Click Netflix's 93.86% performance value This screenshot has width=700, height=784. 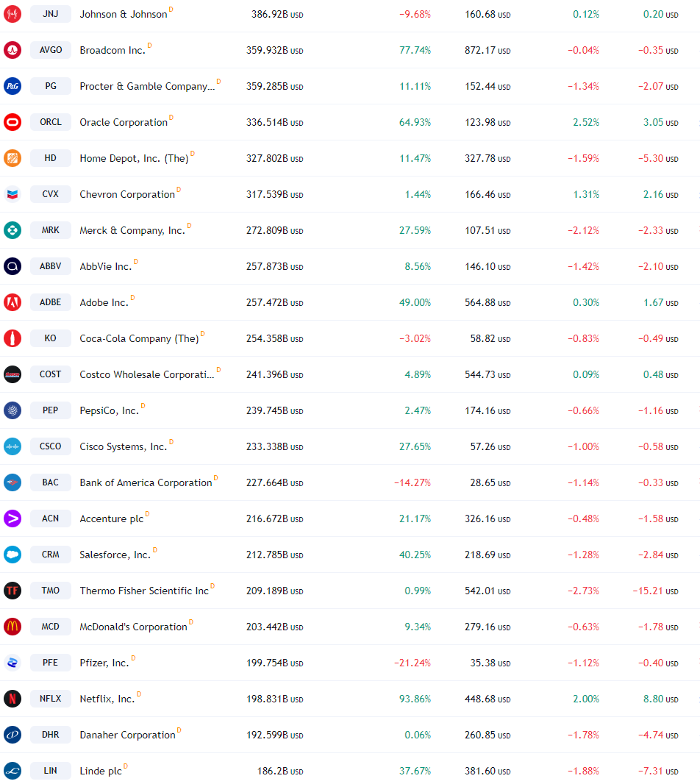point(415,699)
